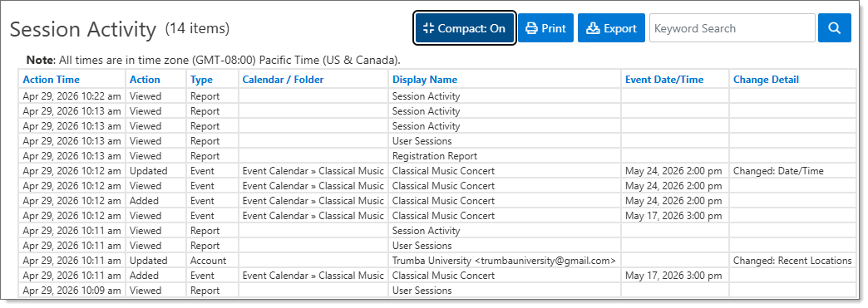The image size is (868, 308).
Task: Toggle the Compact: On button
Action: point(465,28)
